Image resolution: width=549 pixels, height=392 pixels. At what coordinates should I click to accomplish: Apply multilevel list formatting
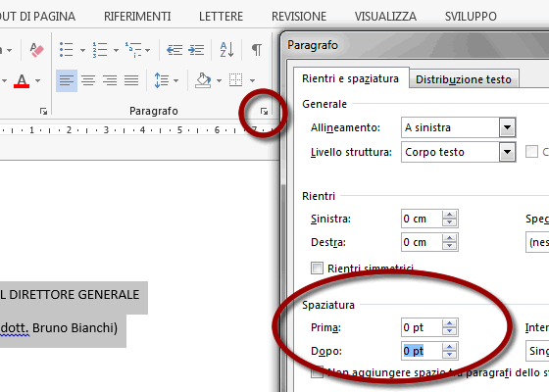click(x=133, y=50)
